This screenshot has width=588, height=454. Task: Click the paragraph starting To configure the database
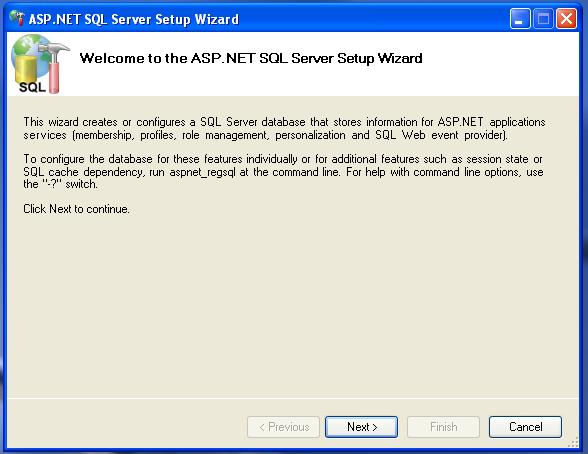(x=283, y=171)
